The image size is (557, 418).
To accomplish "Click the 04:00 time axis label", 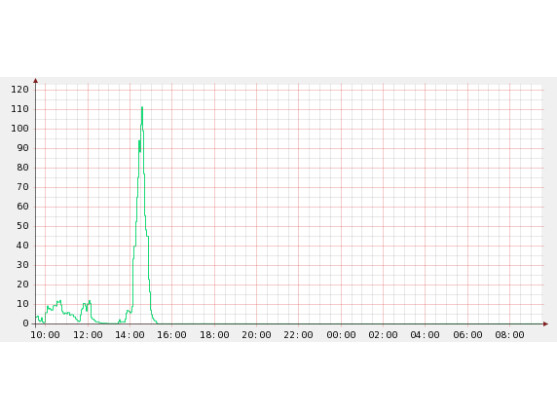I will 425,335.
